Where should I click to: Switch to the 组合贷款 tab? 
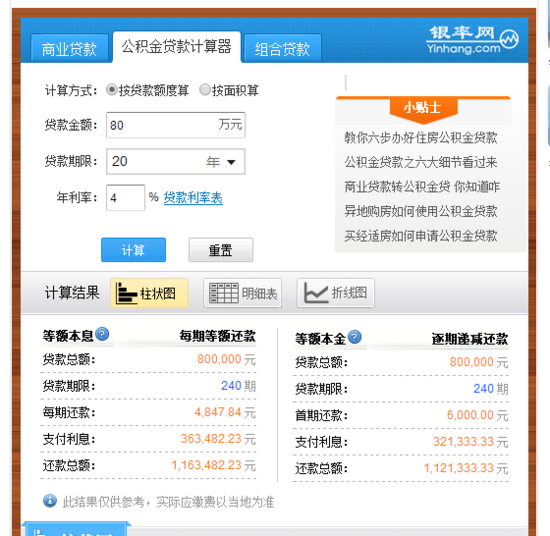(x=282, y=48)
